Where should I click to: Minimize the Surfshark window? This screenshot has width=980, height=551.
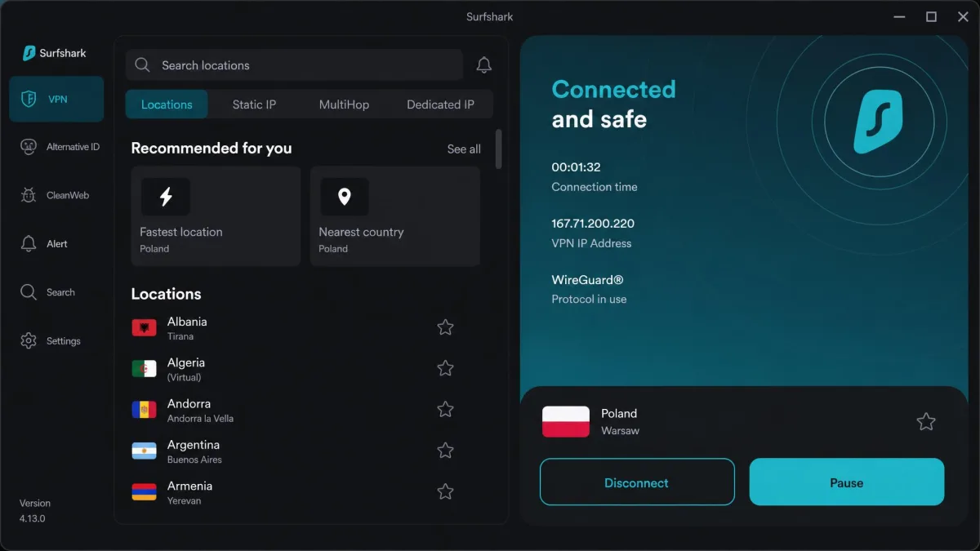coord(899,16)
